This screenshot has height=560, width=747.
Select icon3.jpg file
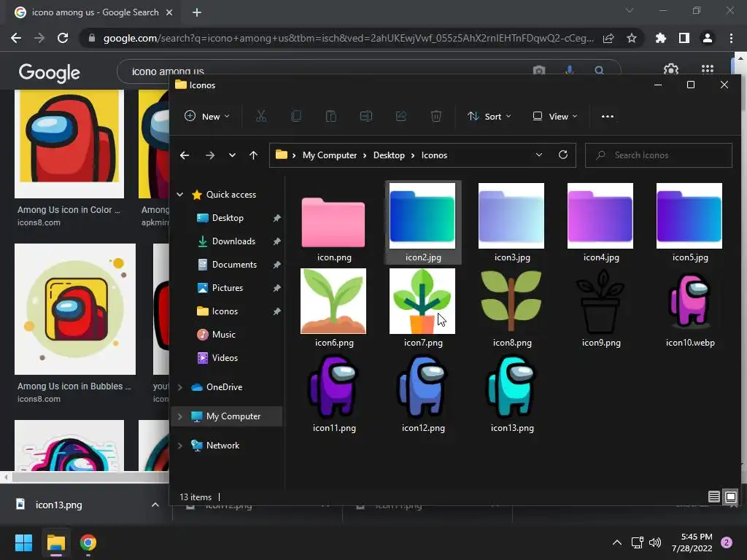pyautogui.click(x=511, y=223)
